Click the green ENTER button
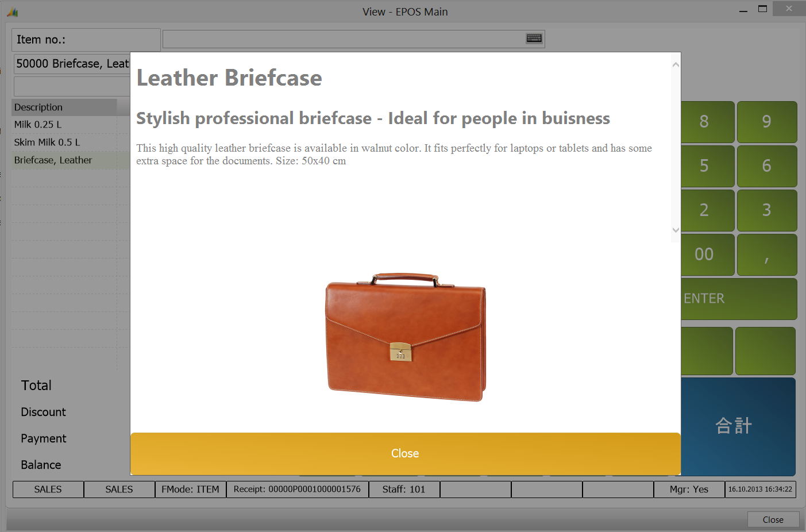 pos(739,299)
